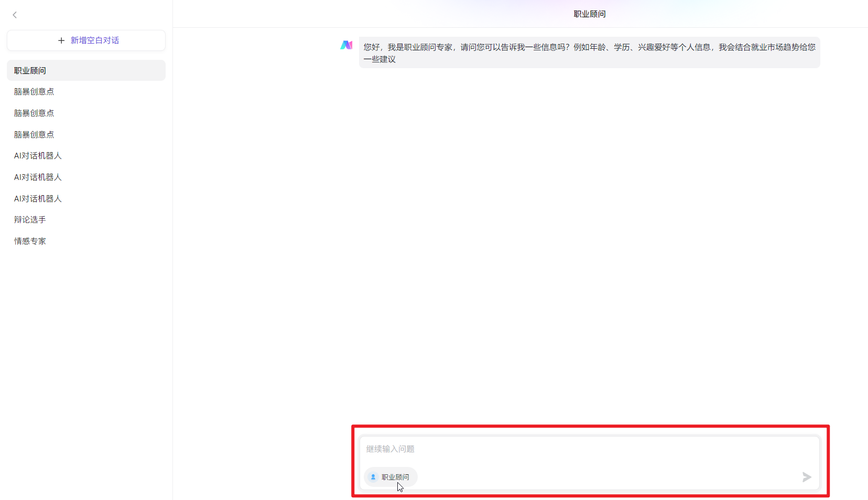Click the plus icon in 新增空白对话 button
868x500 pixels.
[x=61, y=40]
